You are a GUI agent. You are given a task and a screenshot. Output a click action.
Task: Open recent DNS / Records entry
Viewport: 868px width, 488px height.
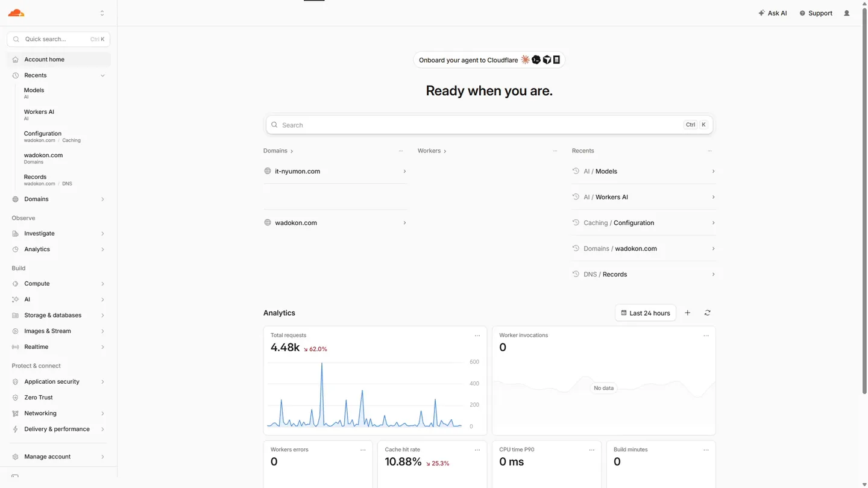[644, 274]
